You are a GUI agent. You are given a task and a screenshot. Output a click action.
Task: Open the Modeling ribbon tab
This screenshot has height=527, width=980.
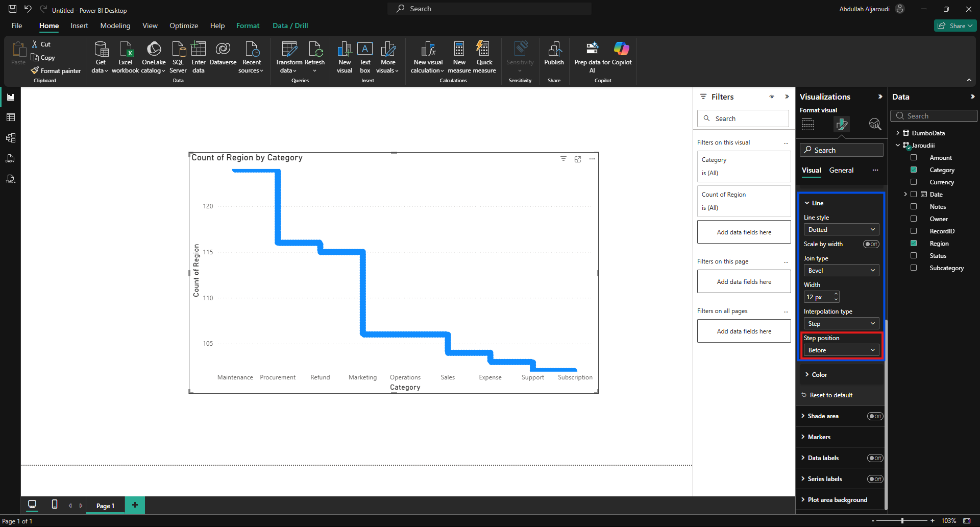pyautogui.click(x=115, y=26)
